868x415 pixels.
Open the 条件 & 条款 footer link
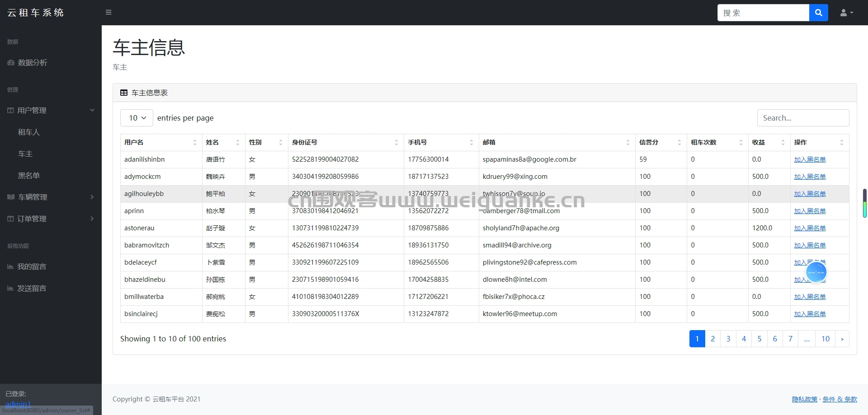[840, 399]
